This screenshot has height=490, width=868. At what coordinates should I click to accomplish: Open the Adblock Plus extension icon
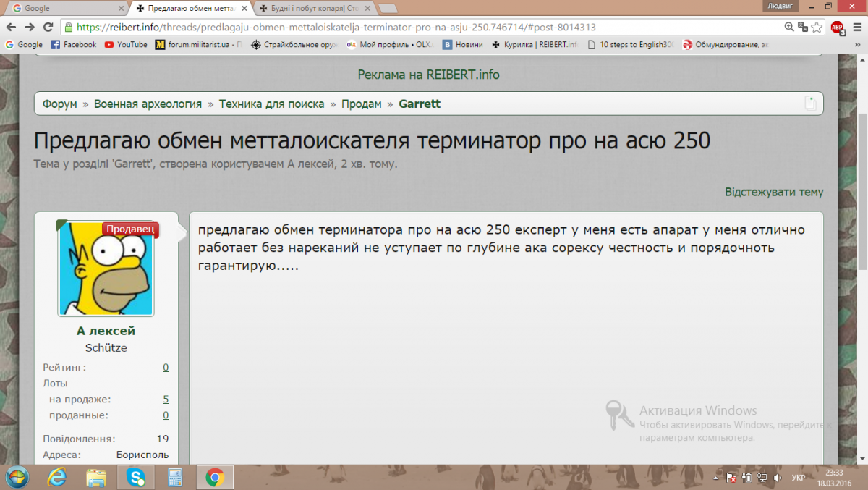coord(837,28)
